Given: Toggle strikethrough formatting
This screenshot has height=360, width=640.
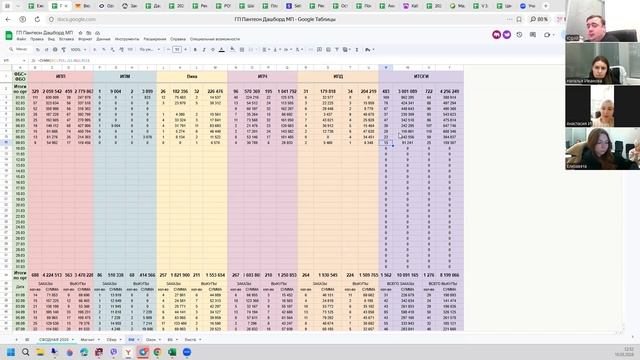Looking at the screenshot, I should click(213, 49).
